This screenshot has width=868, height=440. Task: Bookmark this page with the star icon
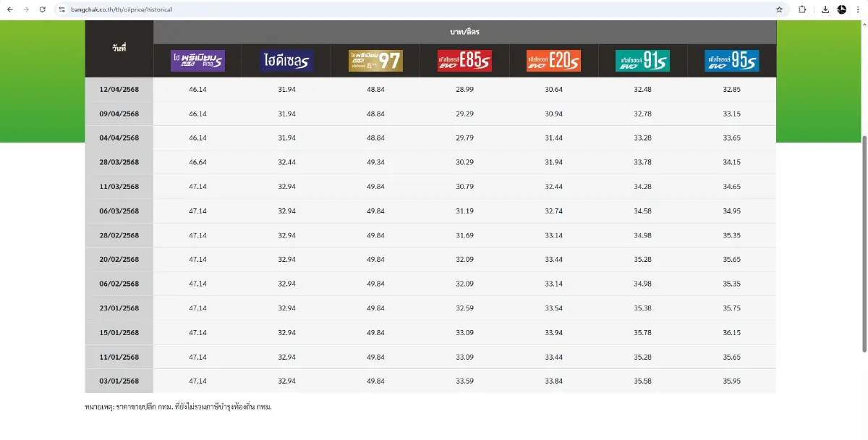click(779, 9)
